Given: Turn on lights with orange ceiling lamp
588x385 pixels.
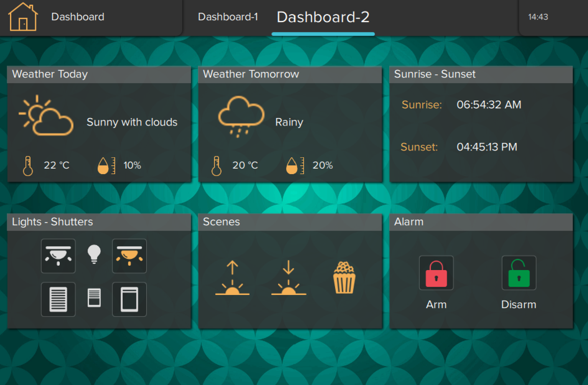Looking at the screenshot, I should click(129, 256).
